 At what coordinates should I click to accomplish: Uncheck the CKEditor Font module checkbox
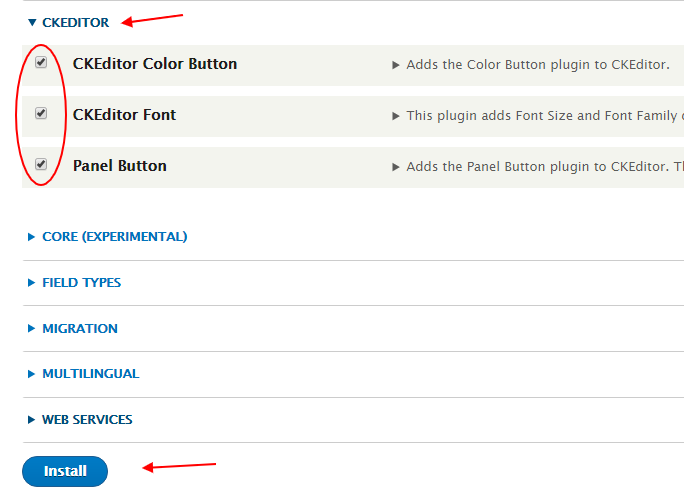pos(41,113)
